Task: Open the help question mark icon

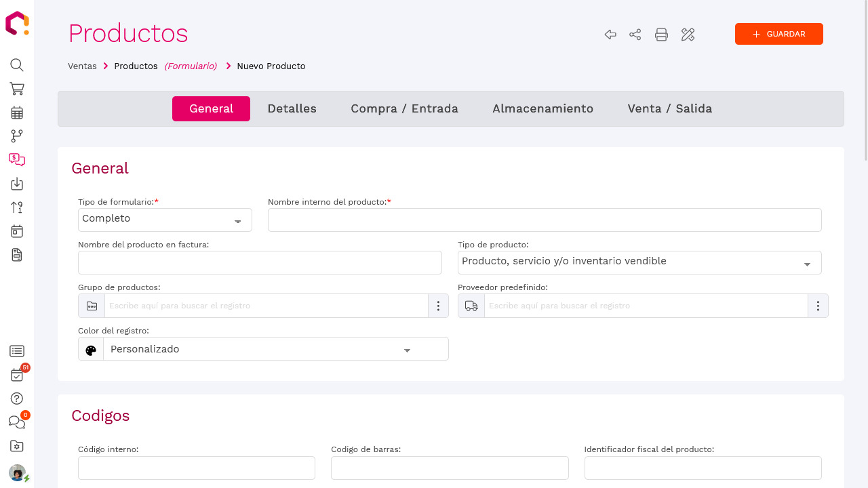Action: pos(16,399)
